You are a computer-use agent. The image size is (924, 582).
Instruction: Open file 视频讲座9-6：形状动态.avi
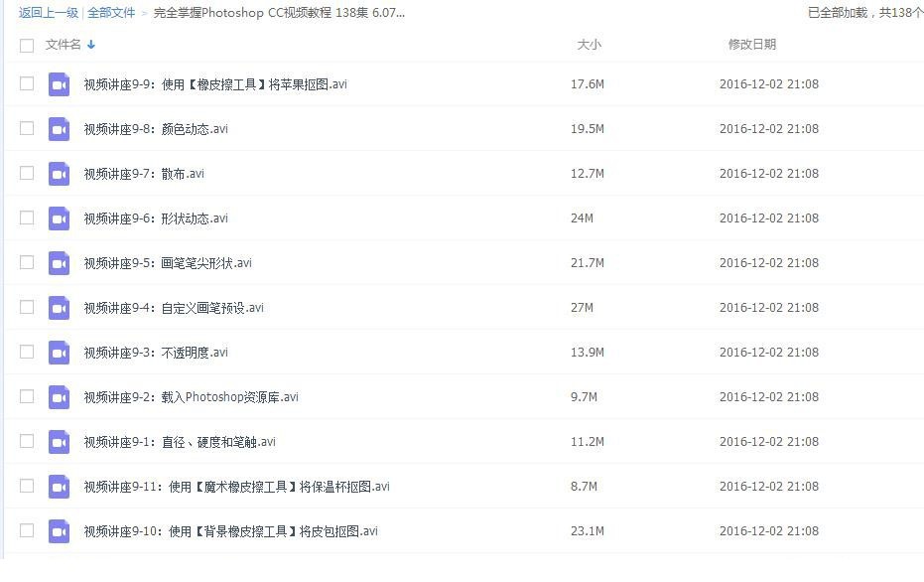point(156,218)
